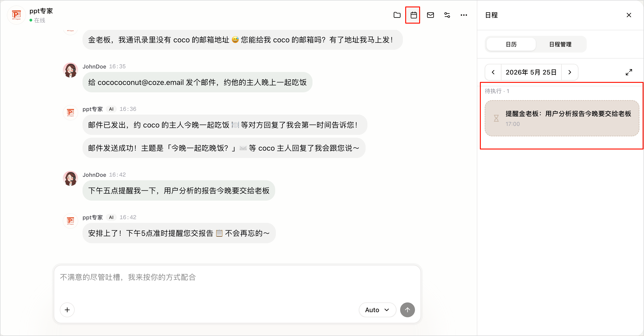Open the 2026年 5月 25日 date picker
Viewport: 644px width, 336px height.
(531, 72)
